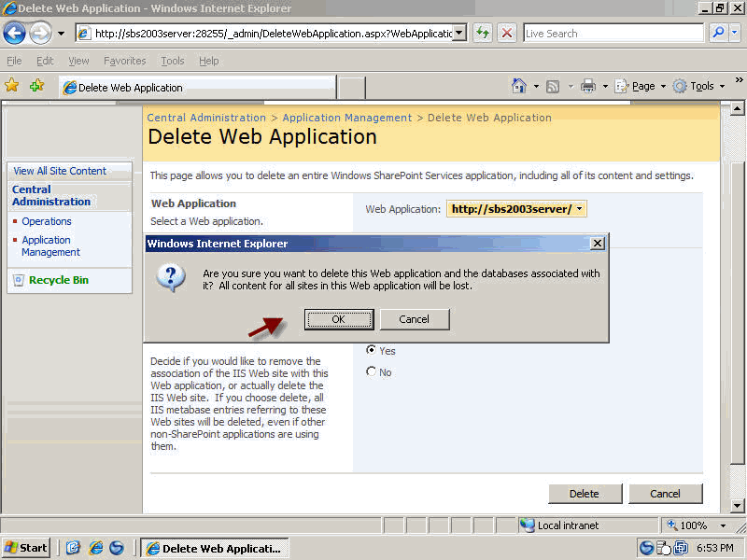Expand the Print options dropdown arrow
This screenshot has height=560, width=747.
coord(605,87)
